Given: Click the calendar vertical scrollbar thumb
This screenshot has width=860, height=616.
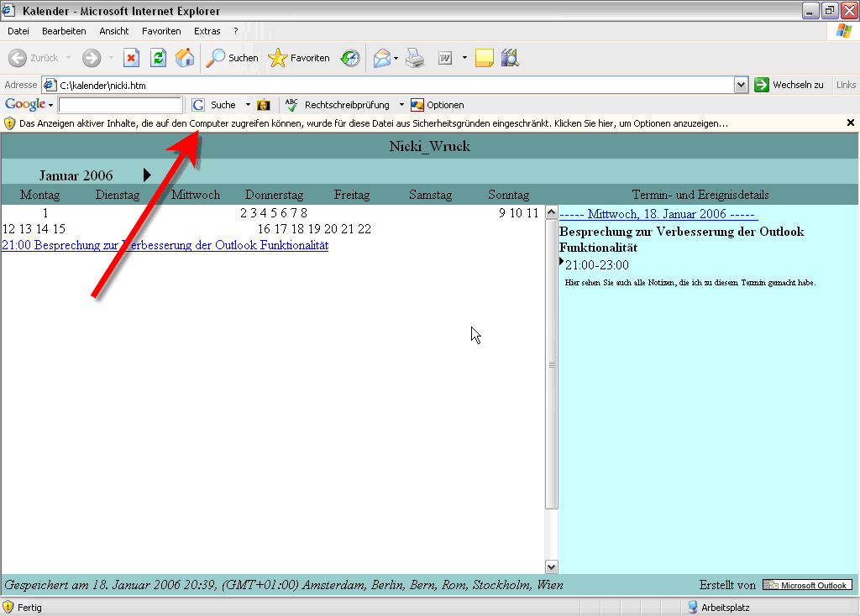Looking at the screenshot, I should click(x=551, y=364).
